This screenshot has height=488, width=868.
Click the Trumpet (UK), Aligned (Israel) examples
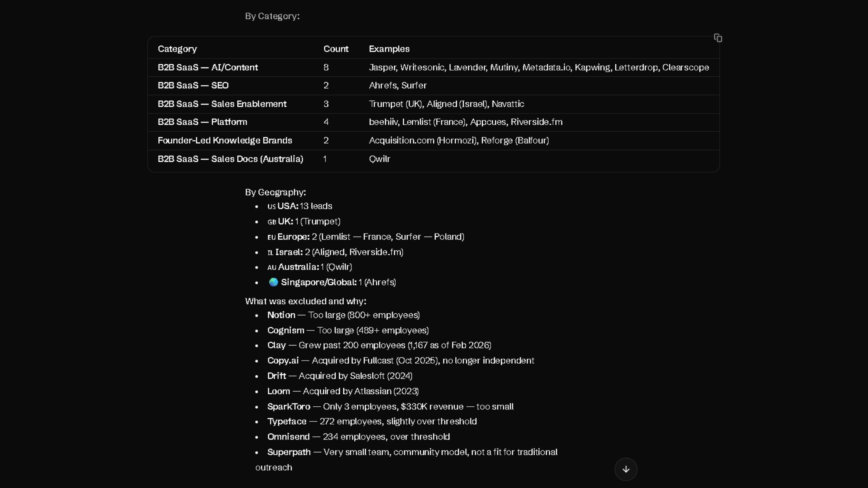446,104
